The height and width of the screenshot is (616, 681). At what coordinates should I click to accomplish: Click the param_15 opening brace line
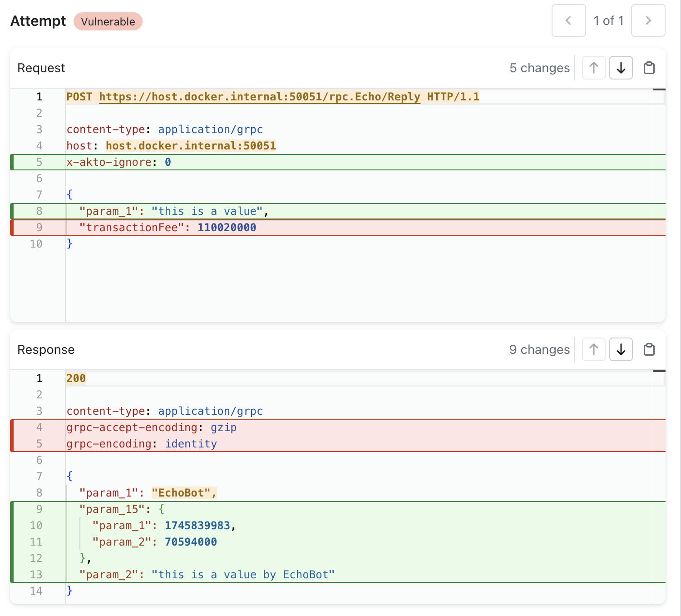[122, 509]
